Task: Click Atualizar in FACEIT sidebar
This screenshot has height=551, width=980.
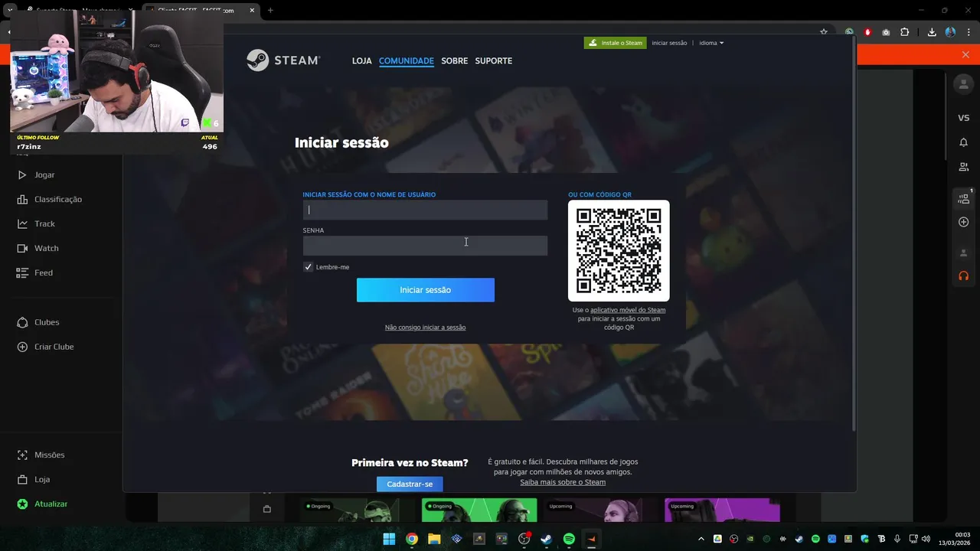Action: click(x=43, y=504)
